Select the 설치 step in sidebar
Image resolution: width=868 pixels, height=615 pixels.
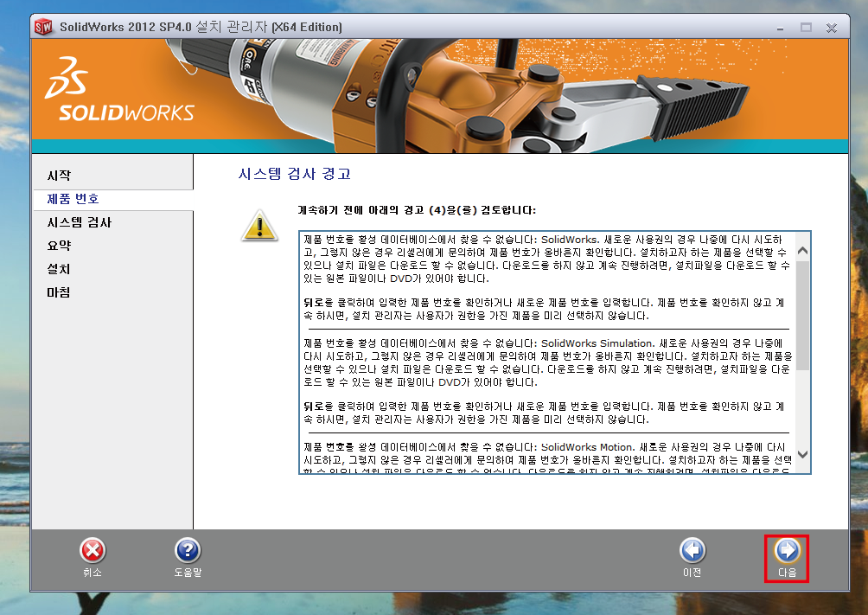click(59, 269)
